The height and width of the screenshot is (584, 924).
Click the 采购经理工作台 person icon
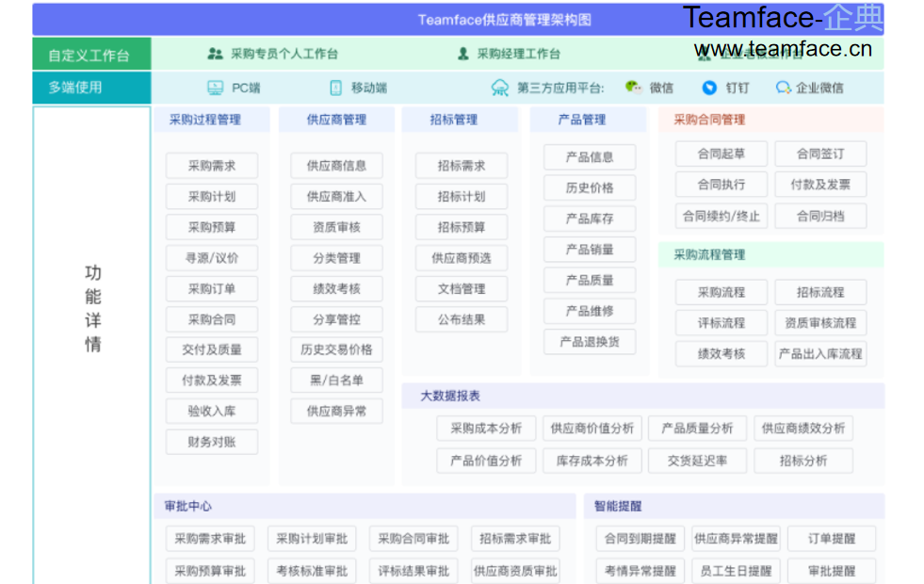[x=462, y=54]
